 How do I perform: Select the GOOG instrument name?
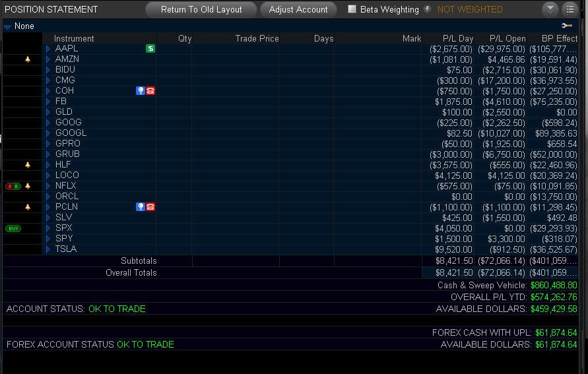[68, 123]
